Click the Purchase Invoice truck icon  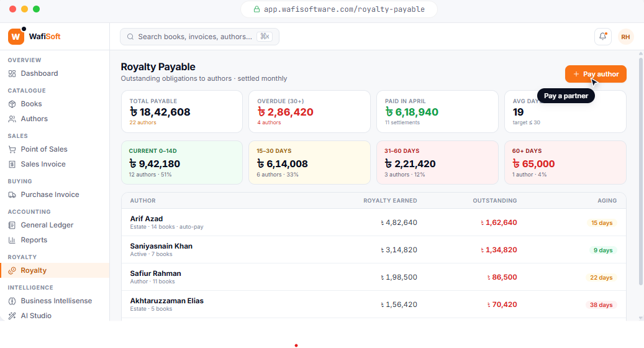12,195
